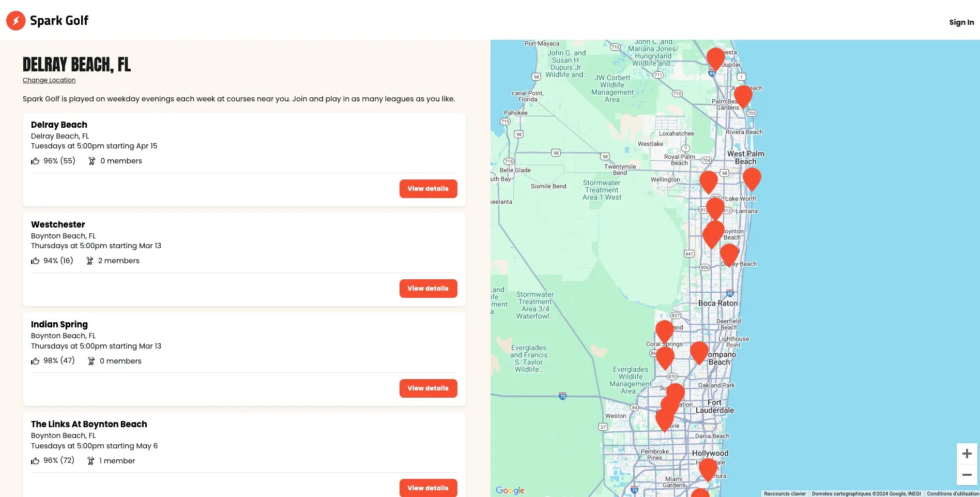Image resolution: width=980 pixels, height=497 pixels.
Task: Click the Fort Lauderdale label on map
Action: tap(715, 406)
